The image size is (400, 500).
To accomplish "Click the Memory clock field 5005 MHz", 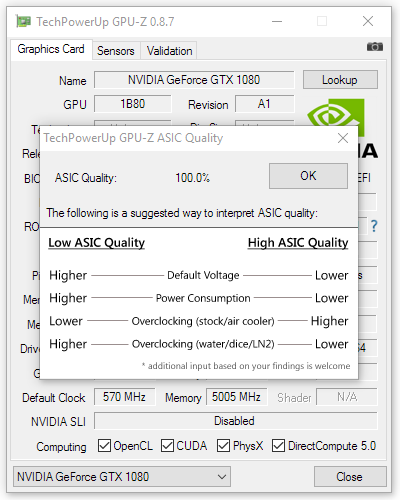I will tap(236, 397).
